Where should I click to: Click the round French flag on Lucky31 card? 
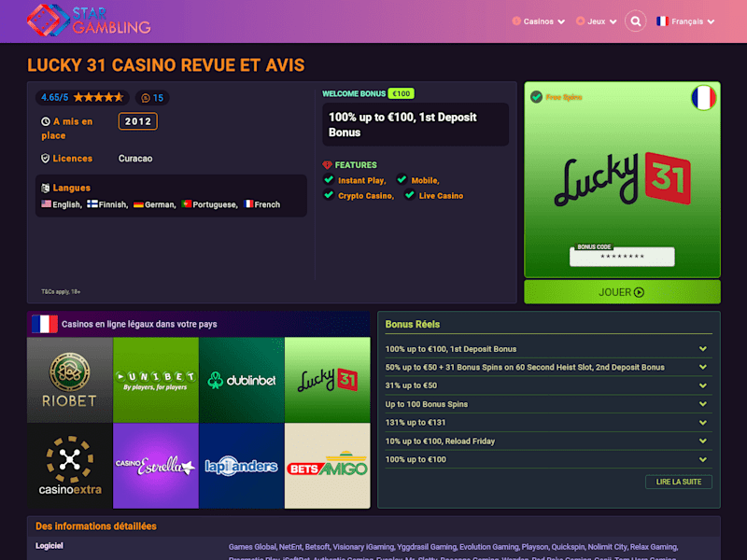tap(704, 98)
